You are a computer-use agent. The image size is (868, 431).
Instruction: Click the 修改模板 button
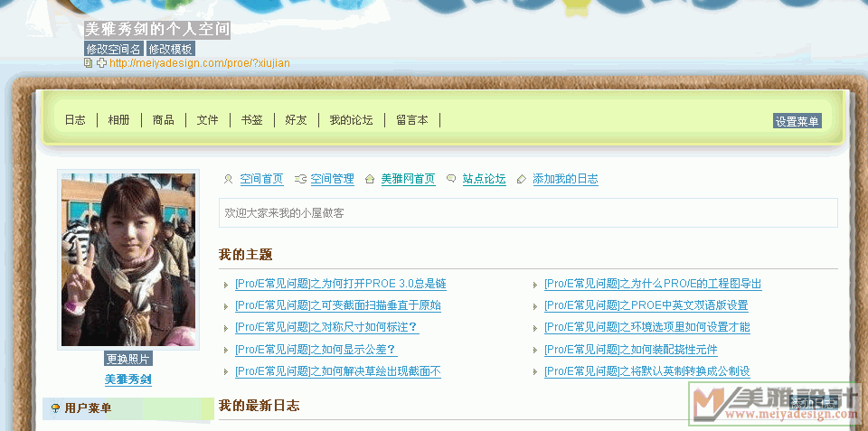171,49
